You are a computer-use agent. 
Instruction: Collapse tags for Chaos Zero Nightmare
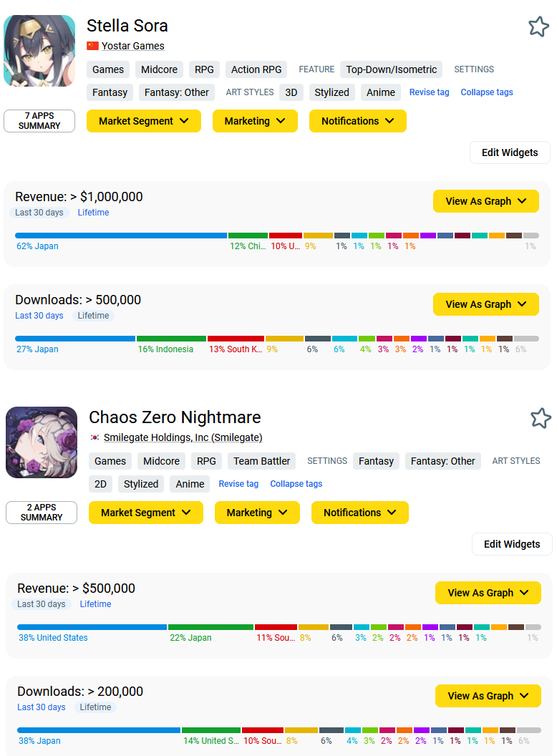[296, 483]
